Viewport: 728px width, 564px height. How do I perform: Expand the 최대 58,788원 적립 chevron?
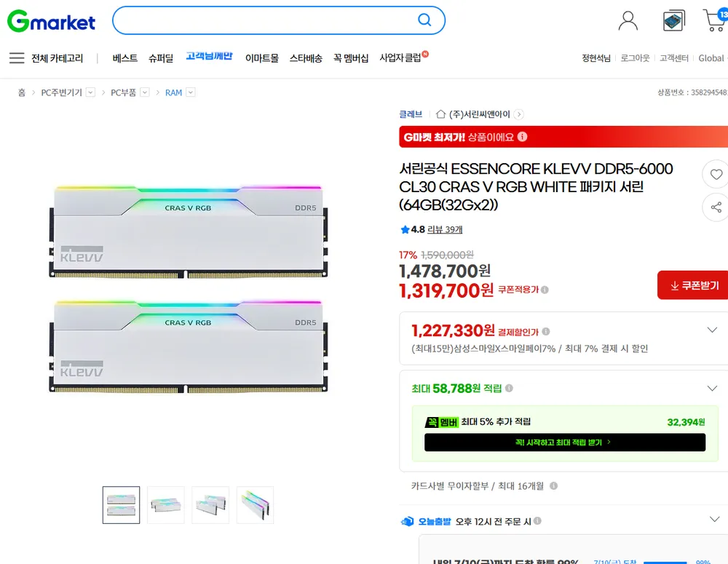tap(712, 388)
